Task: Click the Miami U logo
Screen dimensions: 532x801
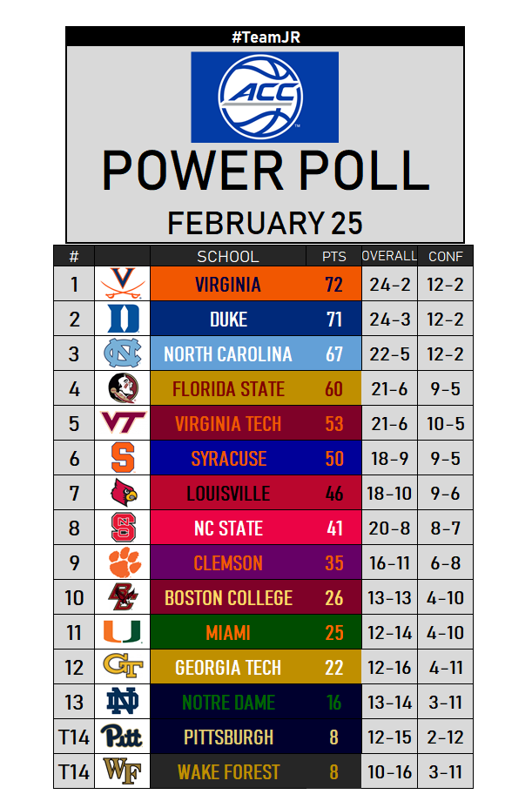Action: tap(122, 632)
